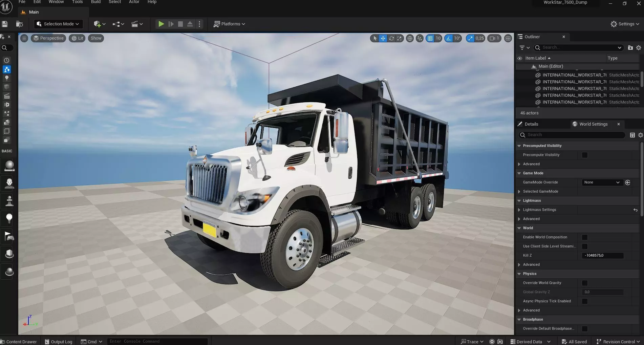The width and height of the screenshot is (644, 345).
Task: Open the Build menu
Action: coord(96,2)
